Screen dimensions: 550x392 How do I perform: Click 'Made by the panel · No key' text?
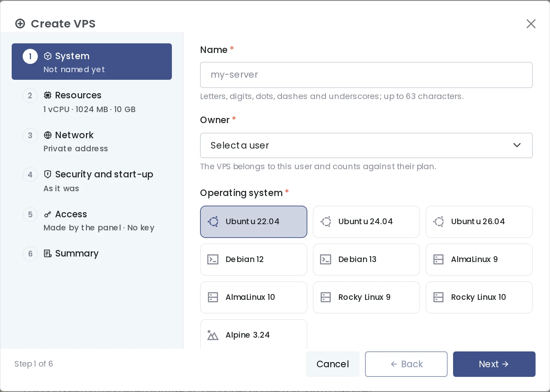(x=99, y=228)
